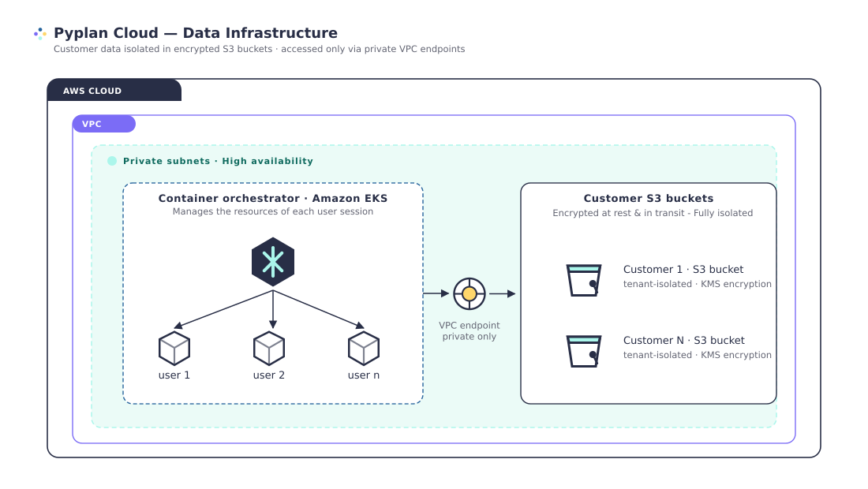Click 'Container orchestrator · Amazon EKS' heading
The height and width of the screenshot is (489, 868).
[273, 198]
